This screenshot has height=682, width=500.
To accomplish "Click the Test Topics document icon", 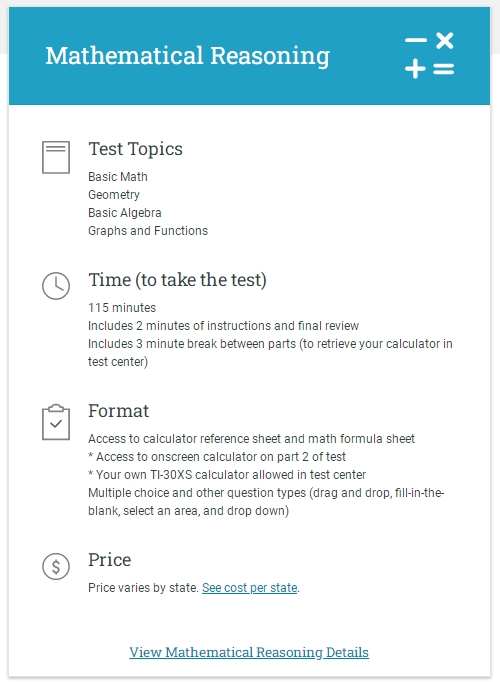I will tap(56, 157).
